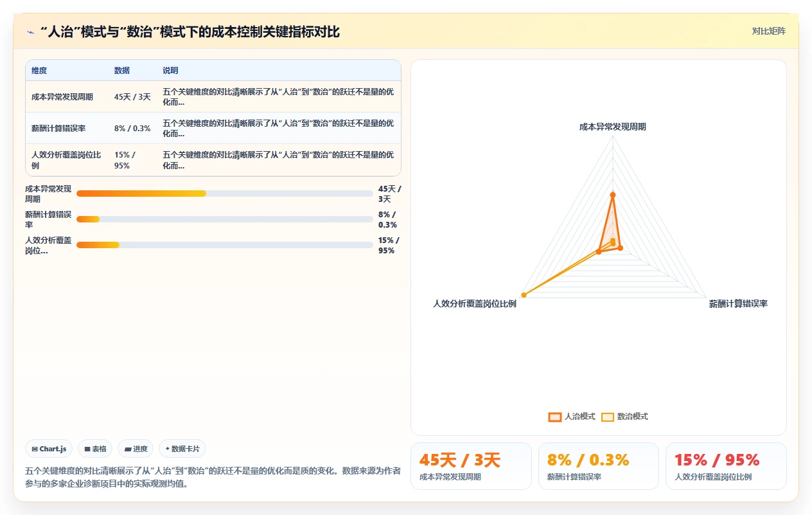This screenshot has height=515, width=812.
Task: Click the 薪酬计算错误率 progress bar
Action: click(x=225, y=219)
